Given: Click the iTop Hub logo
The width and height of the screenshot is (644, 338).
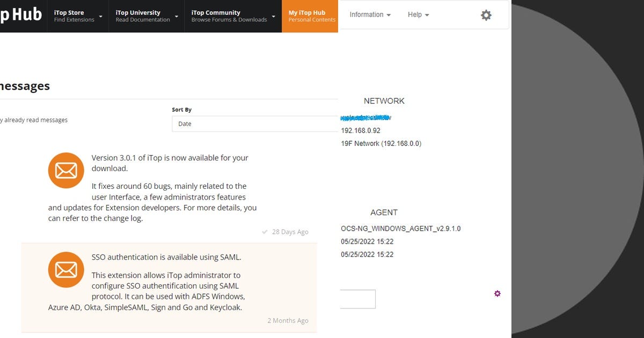Looking at the screenshot, I should (21, 15).
